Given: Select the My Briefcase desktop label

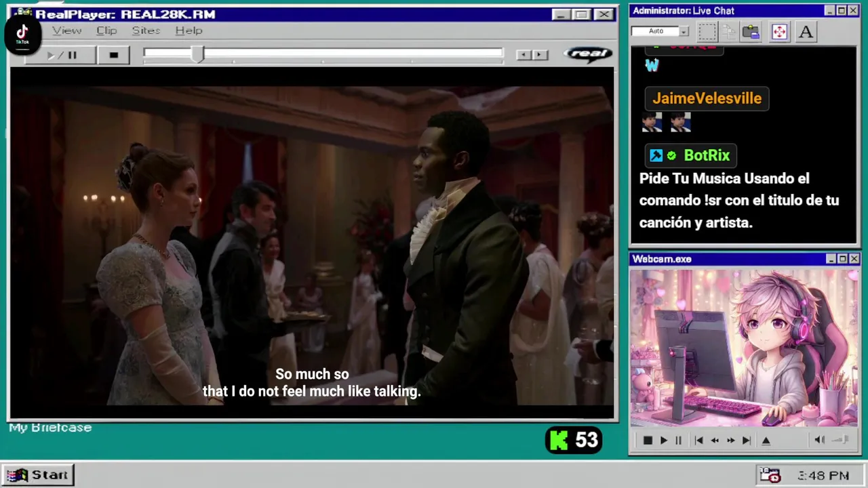Looking at the screenshot, I should tap(50, 428).
